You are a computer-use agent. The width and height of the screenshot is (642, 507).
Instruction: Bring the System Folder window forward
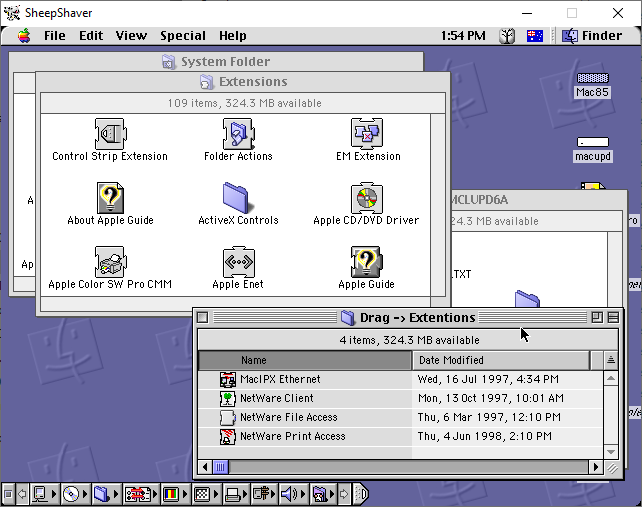click(216, 62)
